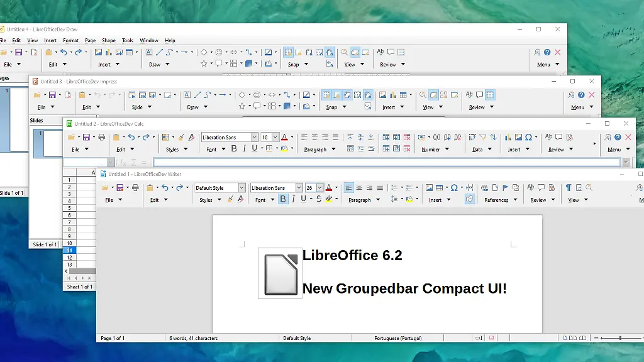Click the Print icon in Writer
This screenshot has height=362, width=644.
coord(135,186)
